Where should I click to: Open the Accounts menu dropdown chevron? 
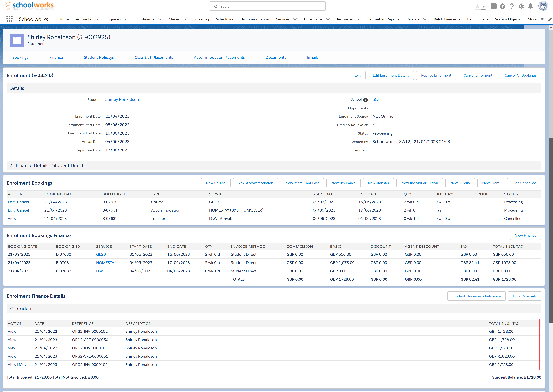[97, 19]
